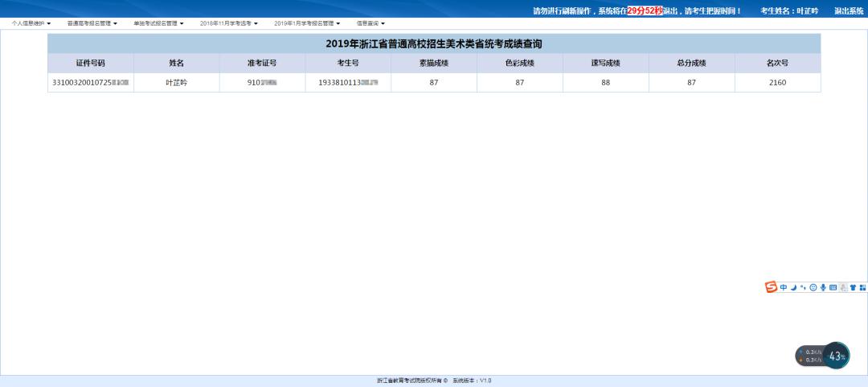Toggle the half-moon full/half-width icon
This screenshot has width=868, height=387.
[794, 287]
